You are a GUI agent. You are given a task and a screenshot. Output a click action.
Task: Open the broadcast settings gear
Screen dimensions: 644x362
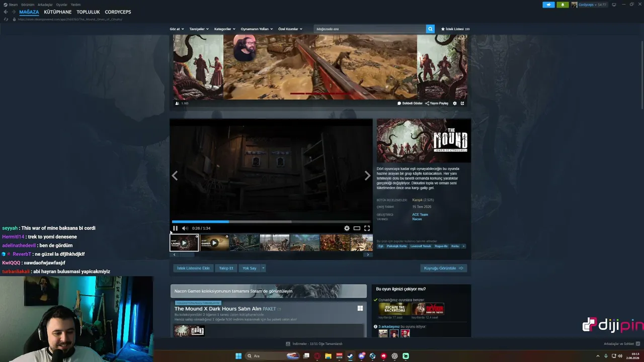[455, 103]
